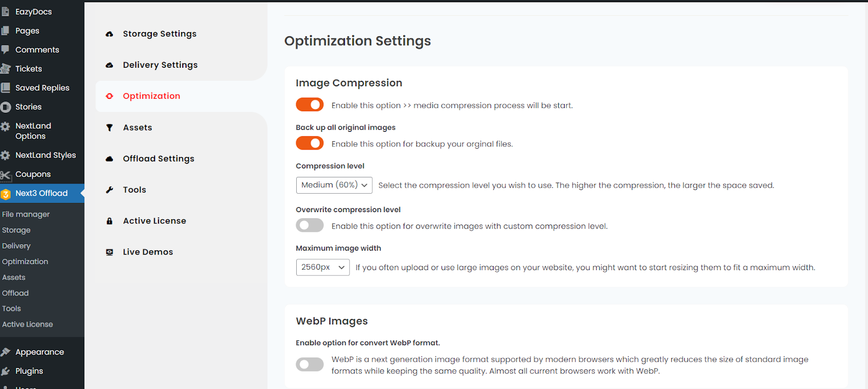
Task: Enable the Overwrite compression level toggle
Action: tap(310, 225)
